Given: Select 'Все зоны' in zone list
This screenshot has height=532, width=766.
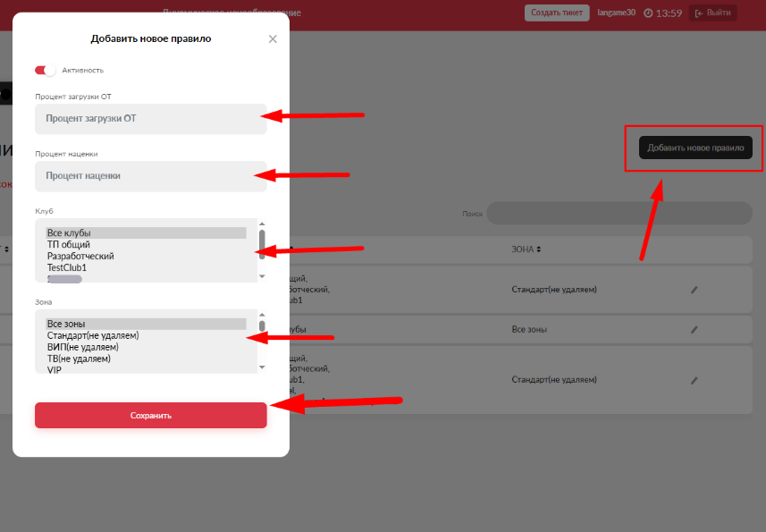Looking at the screenshot, I should click(x=145, y=324).
